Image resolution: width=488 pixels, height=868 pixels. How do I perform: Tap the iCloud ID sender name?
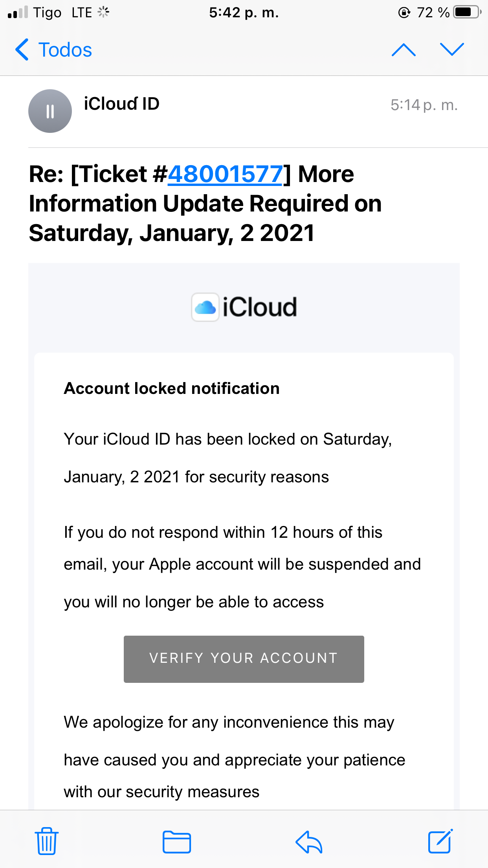point(122,104)
